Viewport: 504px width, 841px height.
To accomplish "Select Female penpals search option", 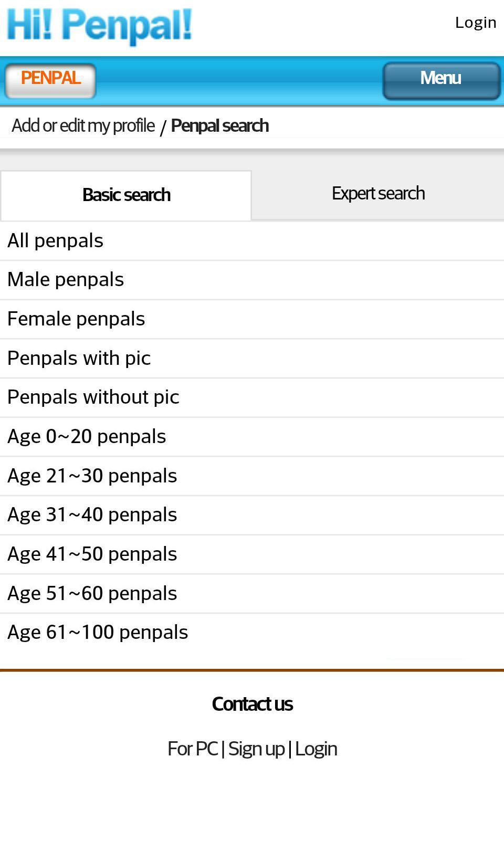I will (x=76, y=319).
